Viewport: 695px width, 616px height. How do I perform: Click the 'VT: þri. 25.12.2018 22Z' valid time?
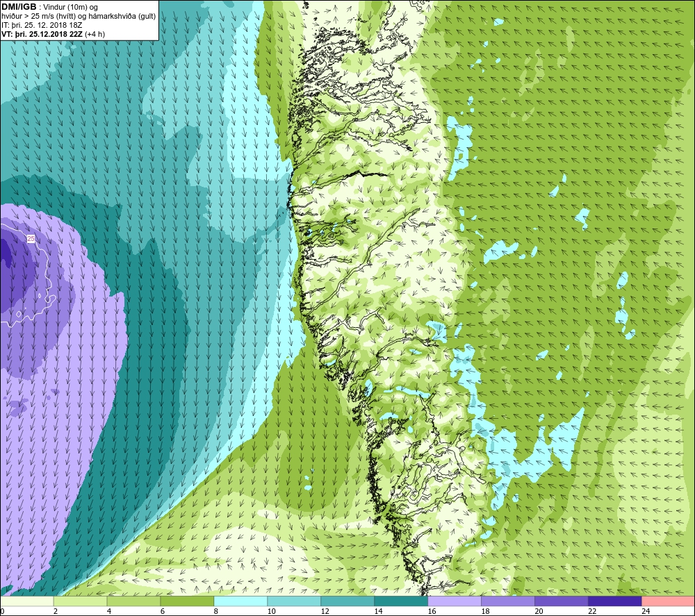pyautogui.click(x=42, y=34)
